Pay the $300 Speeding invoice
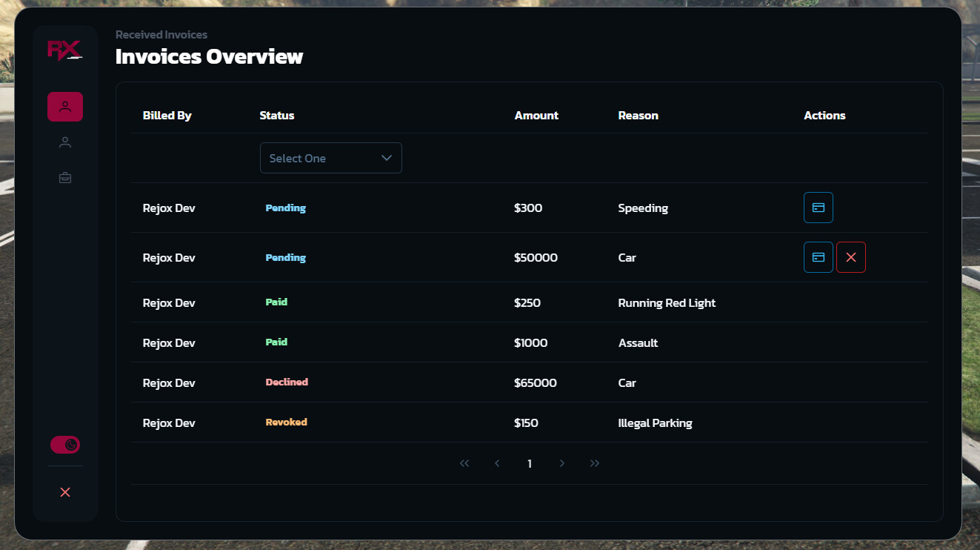 coord(818,208)
